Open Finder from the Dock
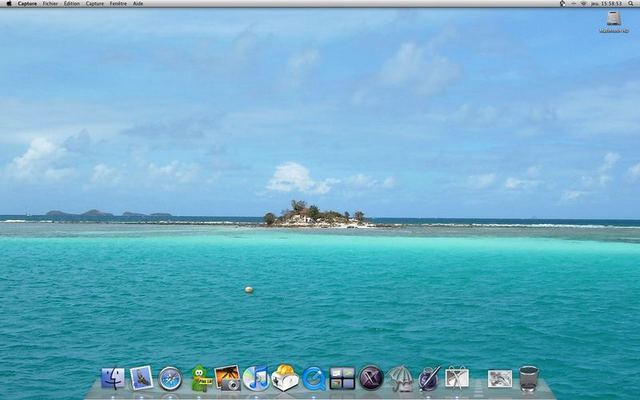Screen dimensions: 640x400 tap(113, 378)
